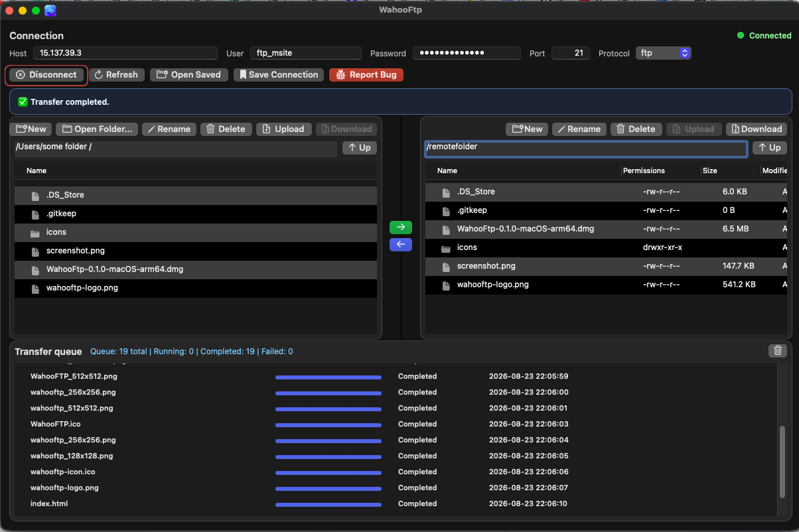The width and height of the screenshot is (799, 532).
Task: Rename the selected local file
Action: click(169, 129)
